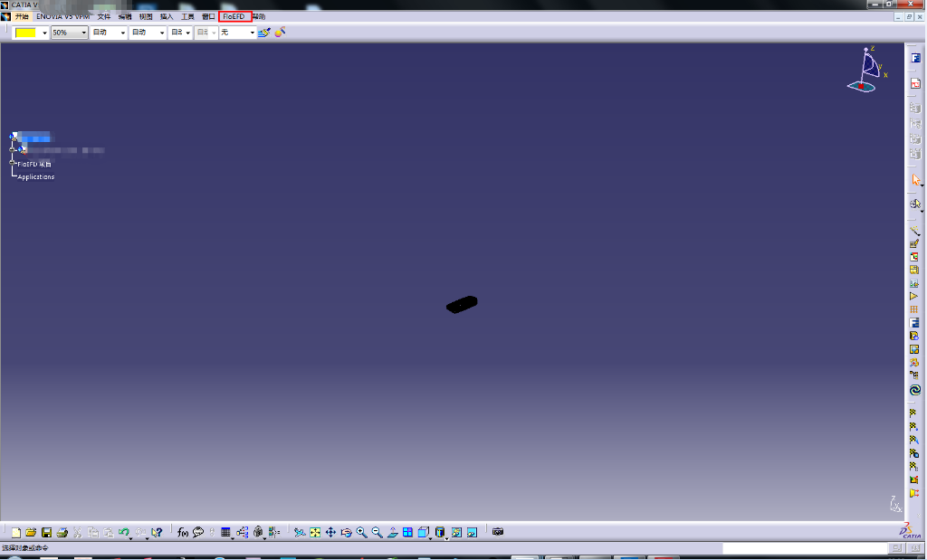Click the Print icon
Image resolution: width=927 pixels, height=560 pixels.
(x=62, y=532)
